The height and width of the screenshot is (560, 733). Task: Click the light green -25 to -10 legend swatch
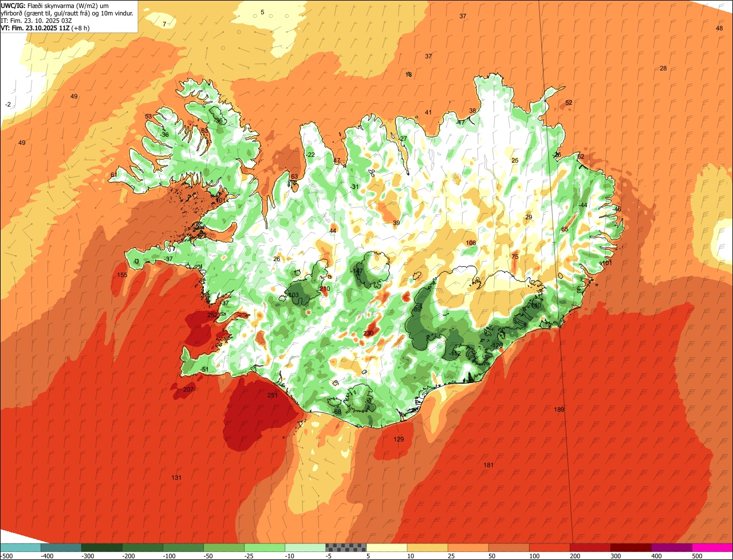[x=265, y=547]
